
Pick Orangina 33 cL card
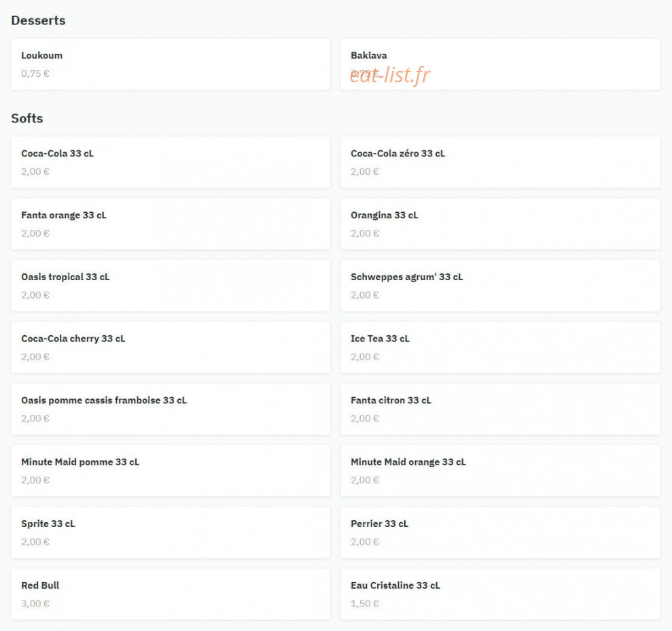500,224
